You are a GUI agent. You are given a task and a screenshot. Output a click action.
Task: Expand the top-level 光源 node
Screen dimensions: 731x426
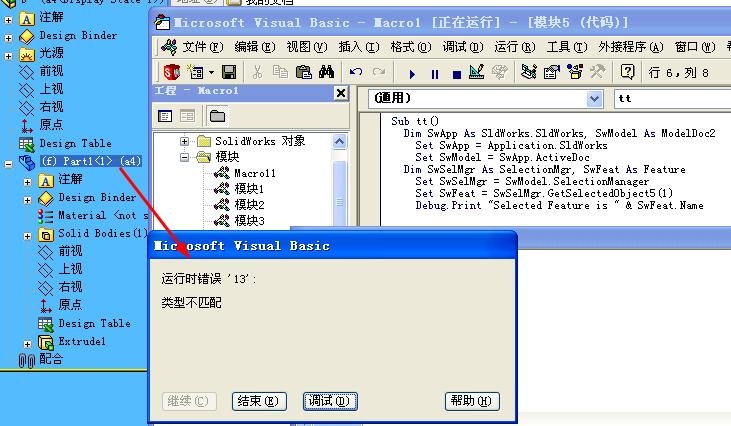point(8,56)
